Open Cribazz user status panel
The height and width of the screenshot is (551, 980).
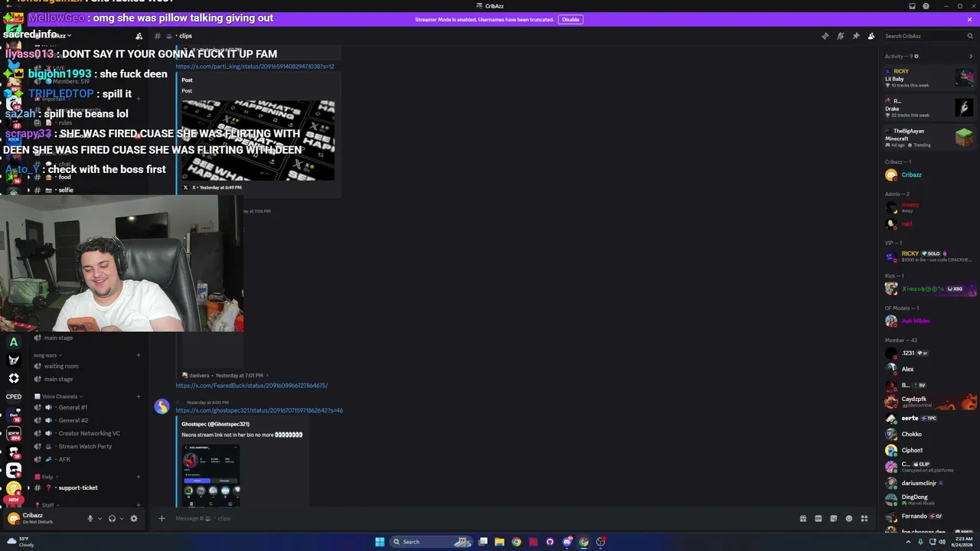pos(44,518)
